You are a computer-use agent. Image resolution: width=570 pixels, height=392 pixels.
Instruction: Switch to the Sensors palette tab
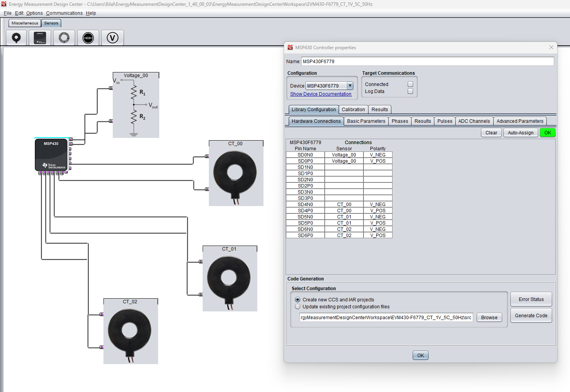51,23
